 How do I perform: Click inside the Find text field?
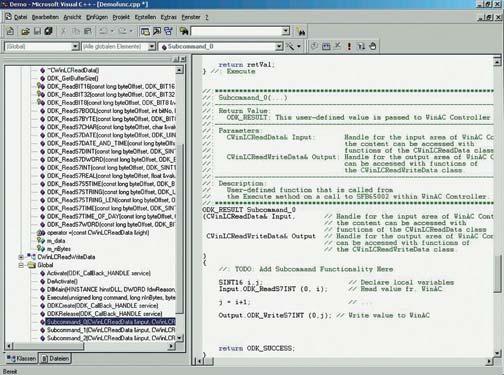[236, 31]
